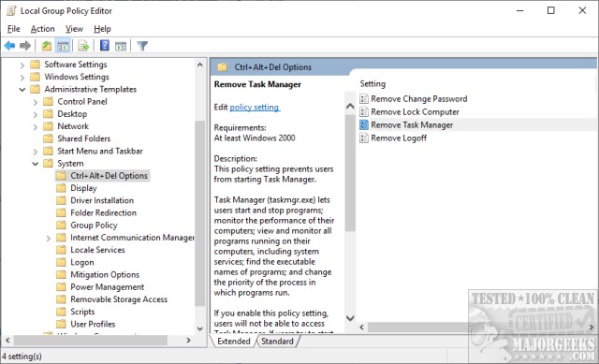Screen dimensions: 599x364
Task: Select the Remove Change Password setting
Action: [418, 99]
